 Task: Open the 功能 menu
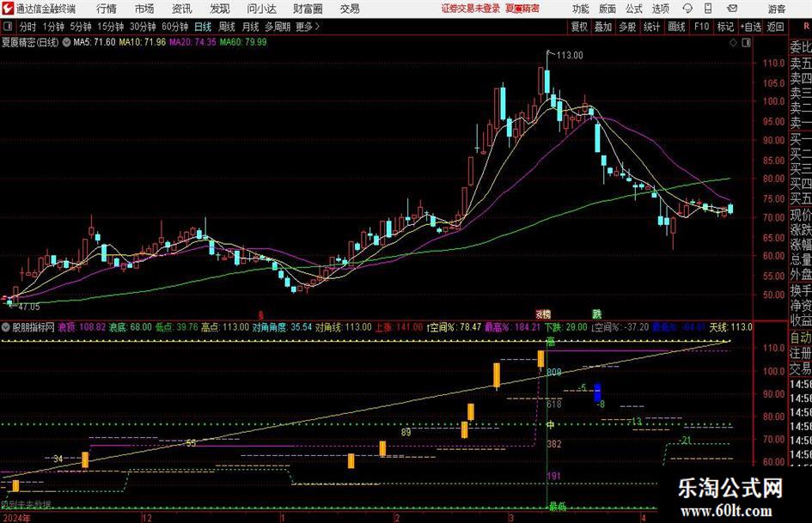click(x=581, y=9)
